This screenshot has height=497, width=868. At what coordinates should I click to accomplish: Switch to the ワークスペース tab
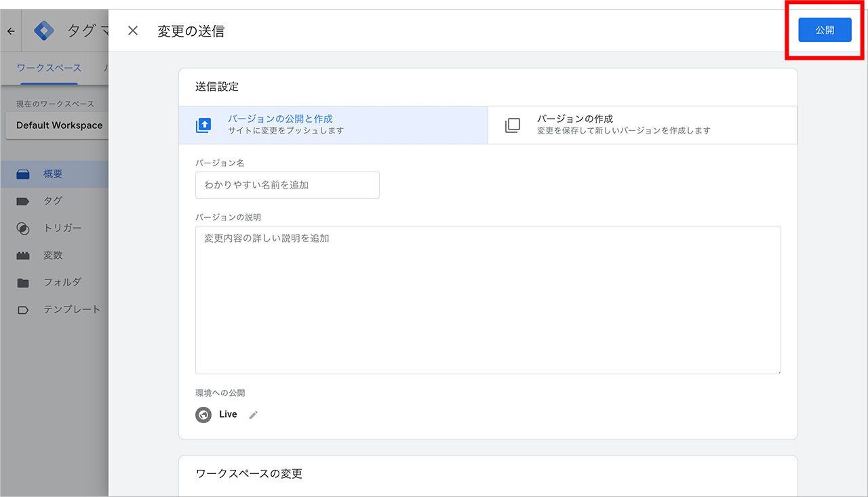click(49, 68)
